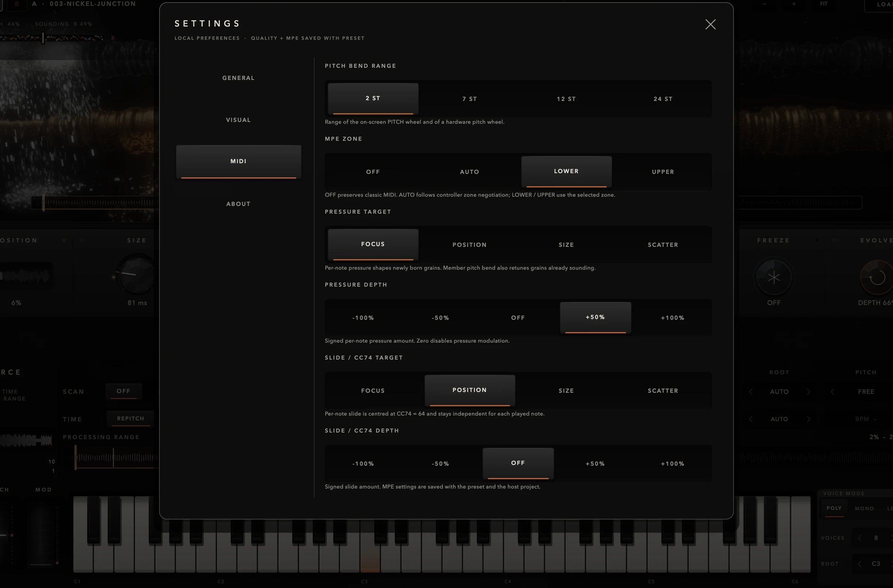Click the Processing Range slider

[117, 458]
